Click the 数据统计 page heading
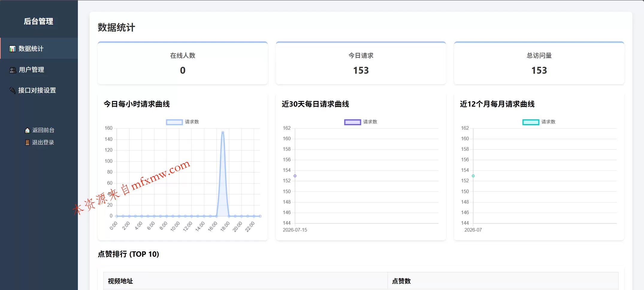 coord(117,28)
